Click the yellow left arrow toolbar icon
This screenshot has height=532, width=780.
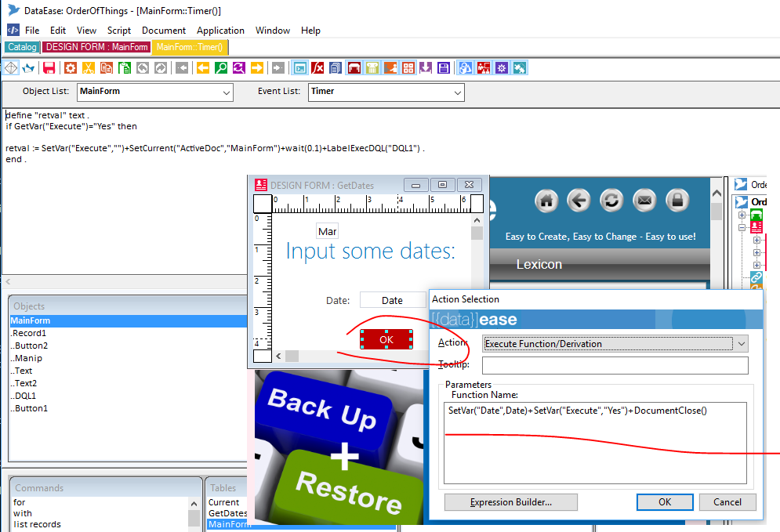coord(203,68)
